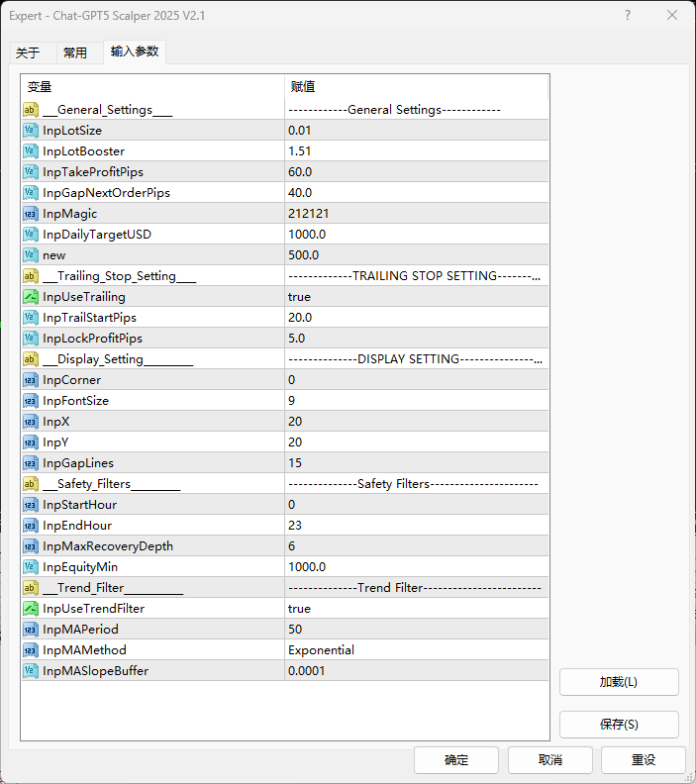This screenshot has width=696, height=784.
Task: Click the __Safety_Filters________ string type icon
Action: (x=31, y=484)
